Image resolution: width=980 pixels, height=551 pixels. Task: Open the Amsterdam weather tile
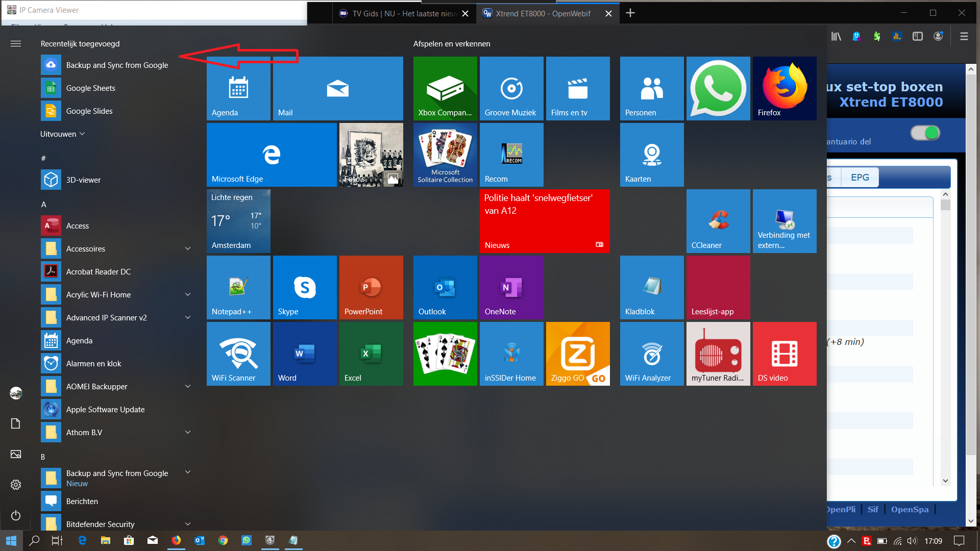tap(238, 221)
